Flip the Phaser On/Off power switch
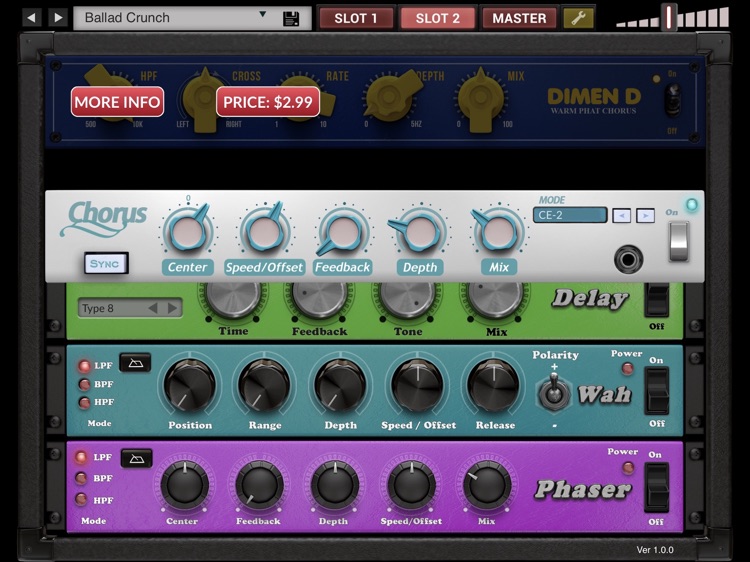This screenshot has width=750, height=562. tap(657, 487)
